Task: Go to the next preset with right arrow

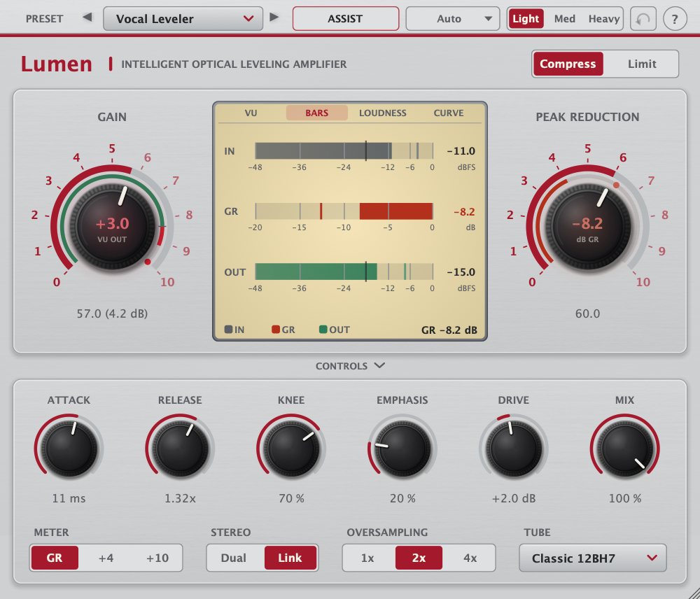Action: (x=274, y=17)
